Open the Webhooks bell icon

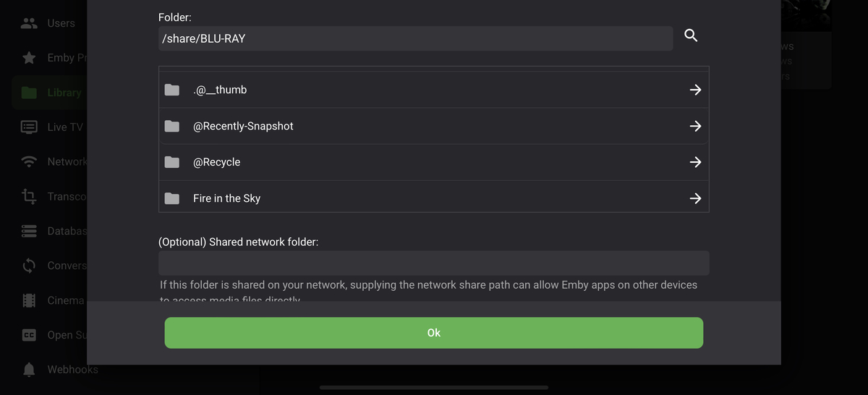click(x=29, y=370)
